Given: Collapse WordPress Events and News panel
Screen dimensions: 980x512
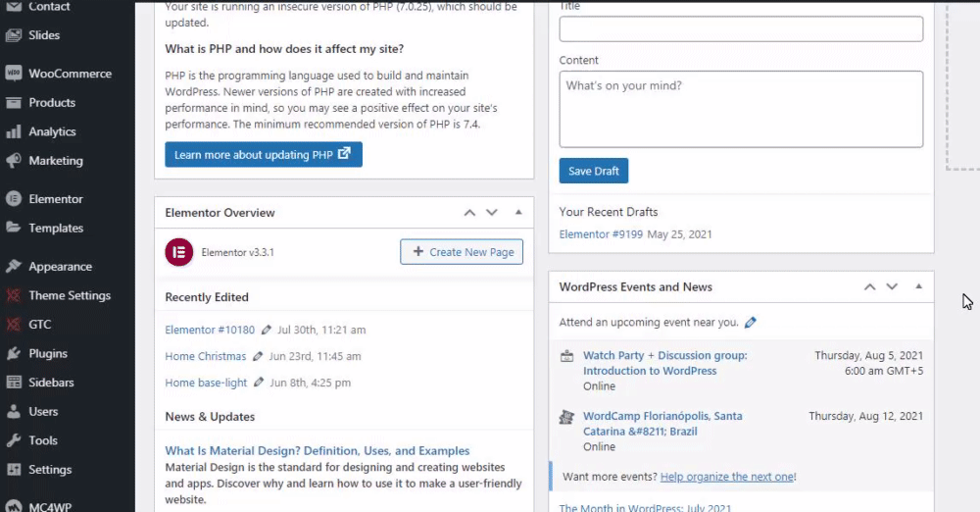Looking at the screenshot, I should [x=918, y=286].
